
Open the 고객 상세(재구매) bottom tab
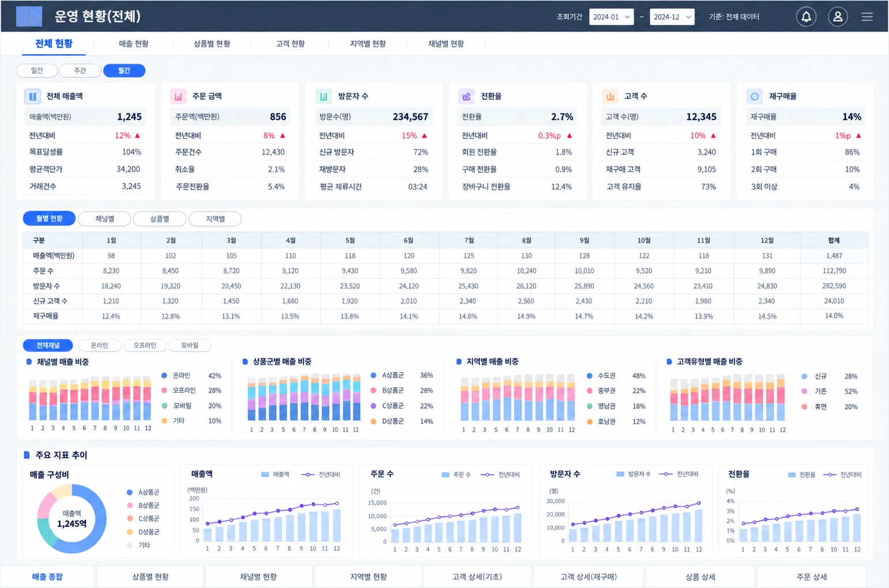[588, 576]
